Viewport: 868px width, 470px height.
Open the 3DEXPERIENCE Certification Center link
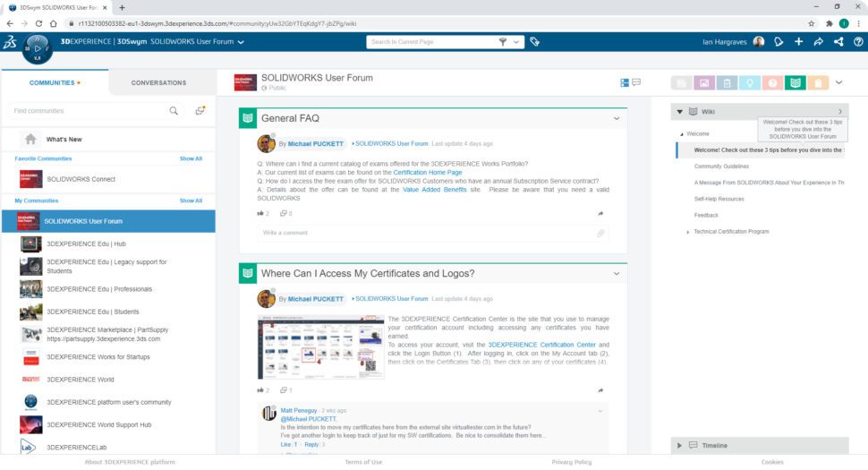(541, 345)
